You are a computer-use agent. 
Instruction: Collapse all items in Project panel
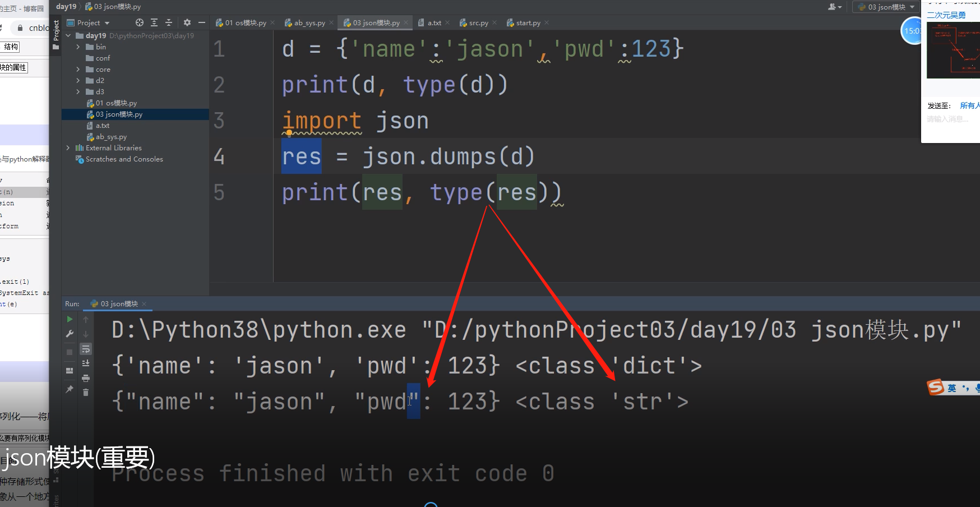[168, 22]
